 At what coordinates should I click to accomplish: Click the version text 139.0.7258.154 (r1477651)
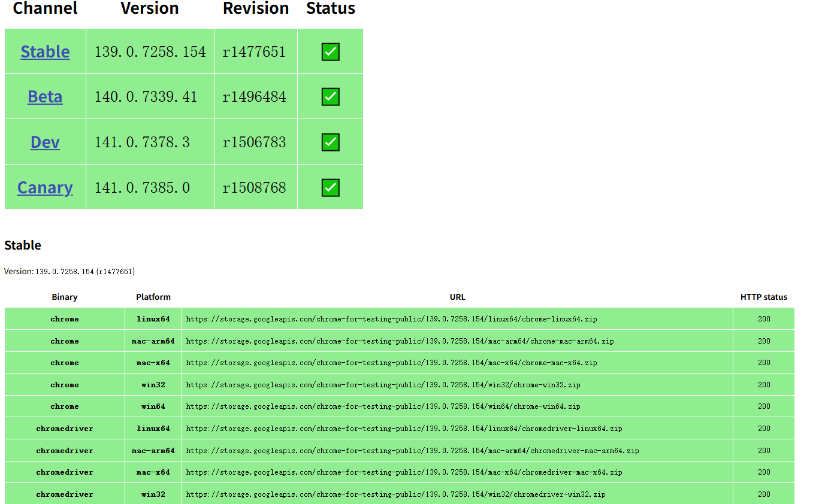tap(69, 271)
